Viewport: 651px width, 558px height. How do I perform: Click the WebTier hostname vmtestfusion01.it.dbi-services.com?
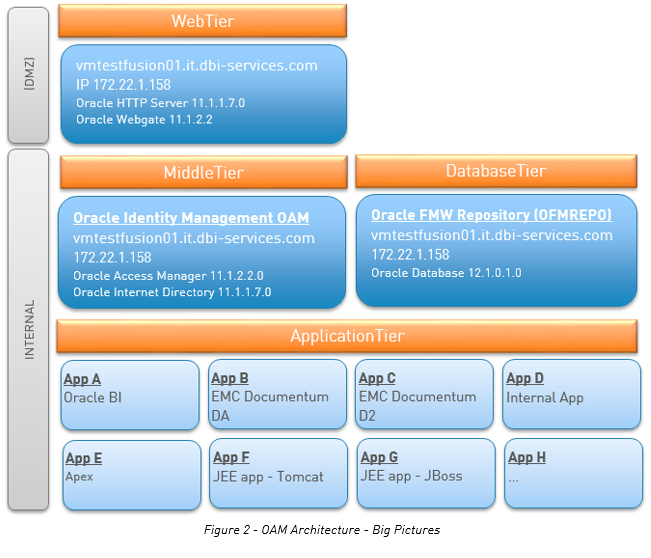click(196, 66)
